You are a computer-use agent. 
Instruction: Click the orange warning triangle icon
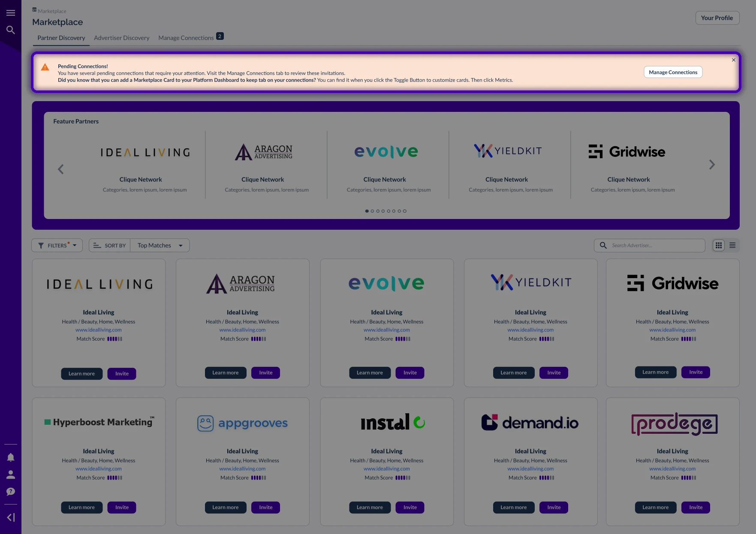click(x=45, y=67)
